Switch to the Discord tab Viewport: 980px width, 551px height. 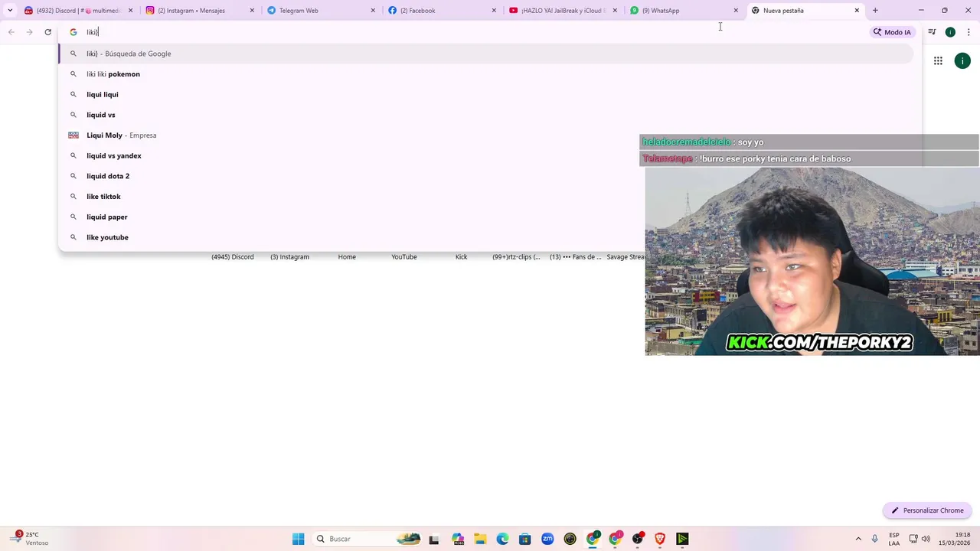(x=79, y=11)
